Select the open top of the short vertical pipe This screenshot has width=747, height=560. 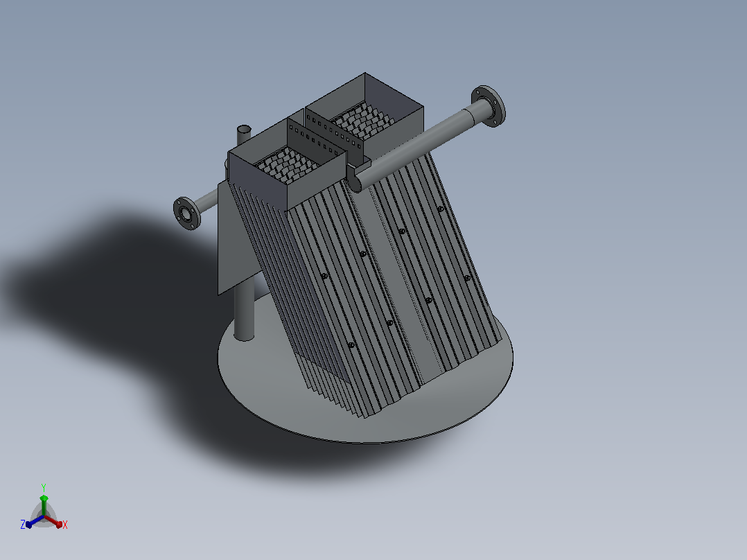tap(244, 129)
